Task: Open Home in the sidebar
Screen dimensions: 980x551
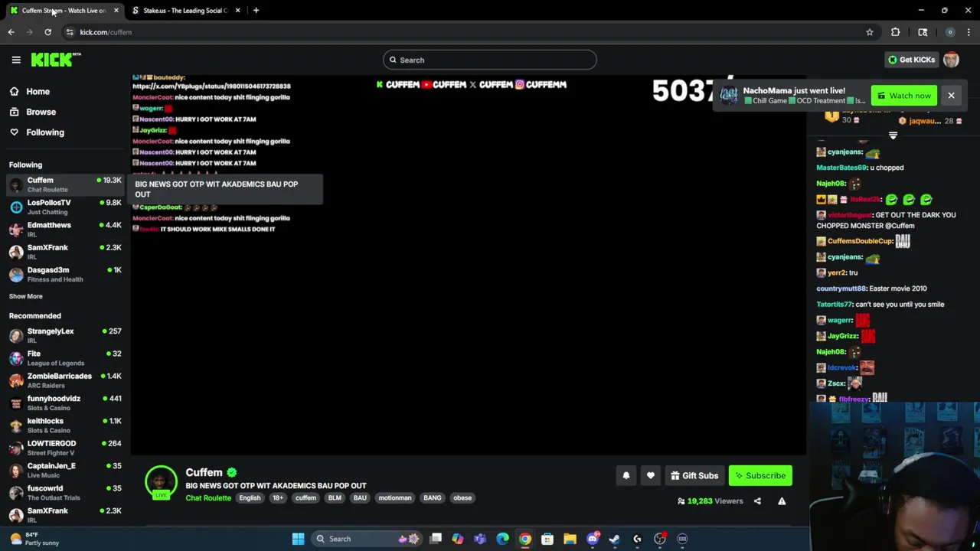Action: (x=38, y=91)
